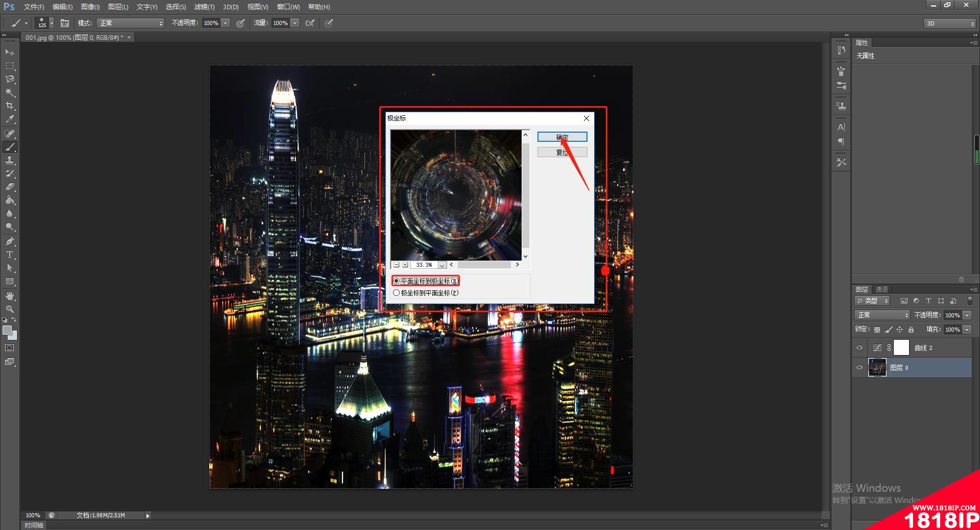Screen dimensions: 980x530
Task: Select the Path Selection tool
Action: coord(10,268)
